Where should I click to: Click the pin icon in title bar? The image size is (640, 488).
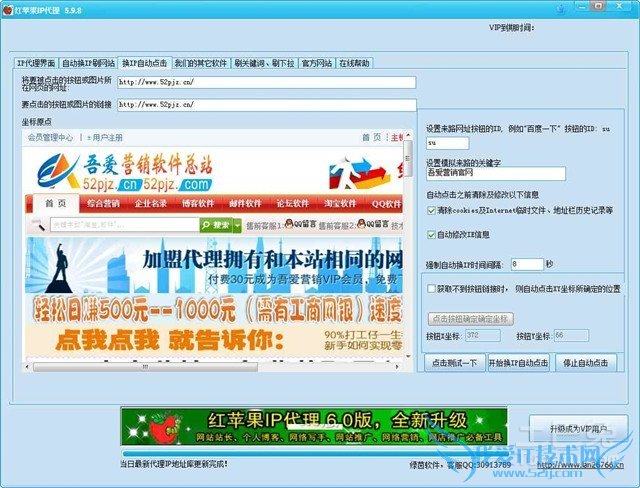pyautogui.click(x=562, y=8)
